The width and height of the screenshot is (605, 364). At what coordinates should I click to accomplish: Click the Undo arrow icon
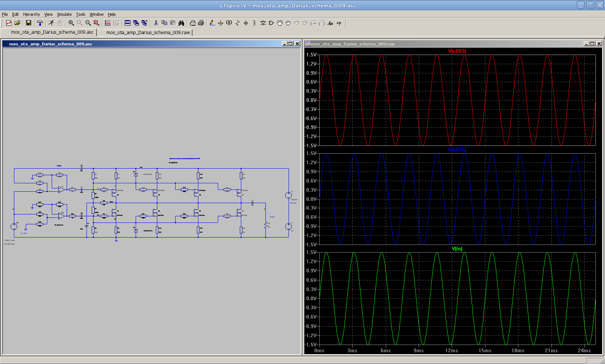pyautogui.click(x=297, y=23)
